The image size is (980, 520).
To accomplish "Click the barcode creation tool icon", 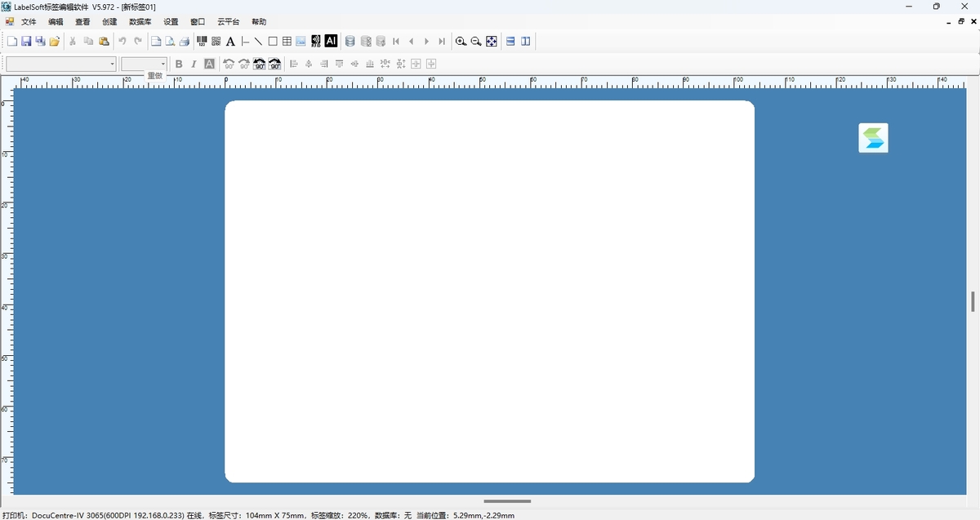I will pos(202,41).
